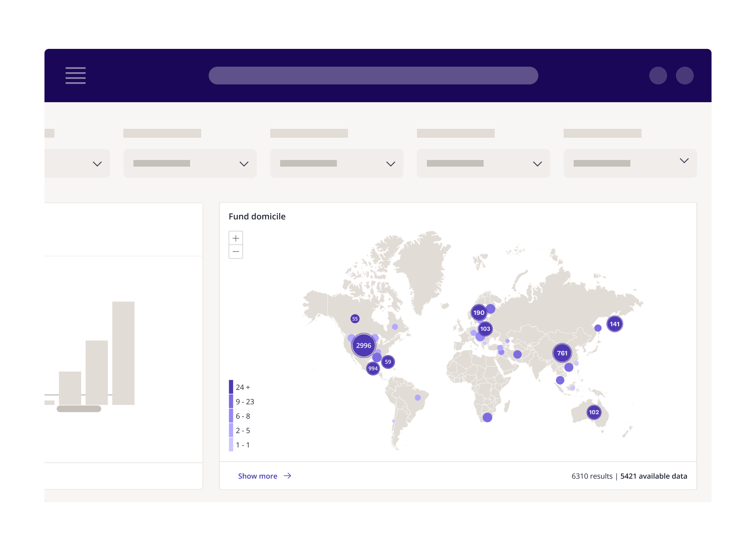Click the search bar in the header
This screenshot has width=756, height=551.
point(373,76)
